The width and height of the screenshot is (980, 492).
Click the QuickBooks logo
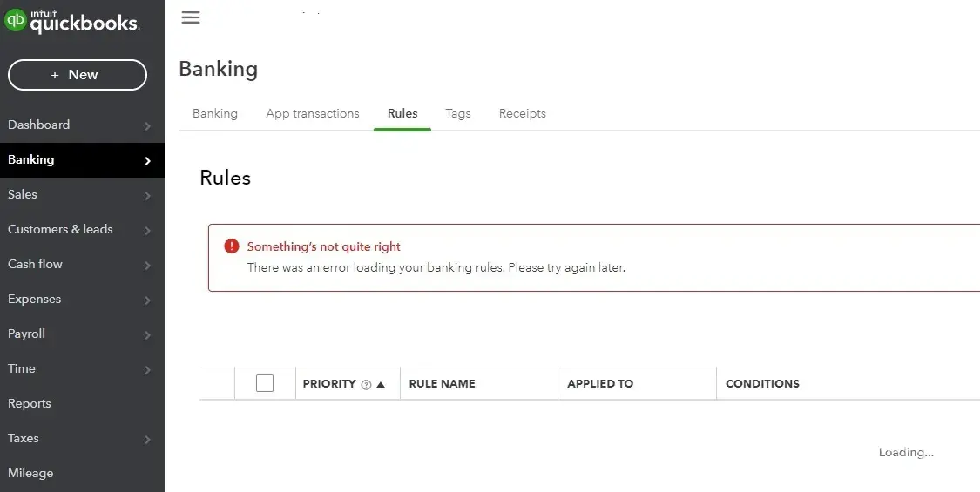pyautogui.click(x=72, y=21)
